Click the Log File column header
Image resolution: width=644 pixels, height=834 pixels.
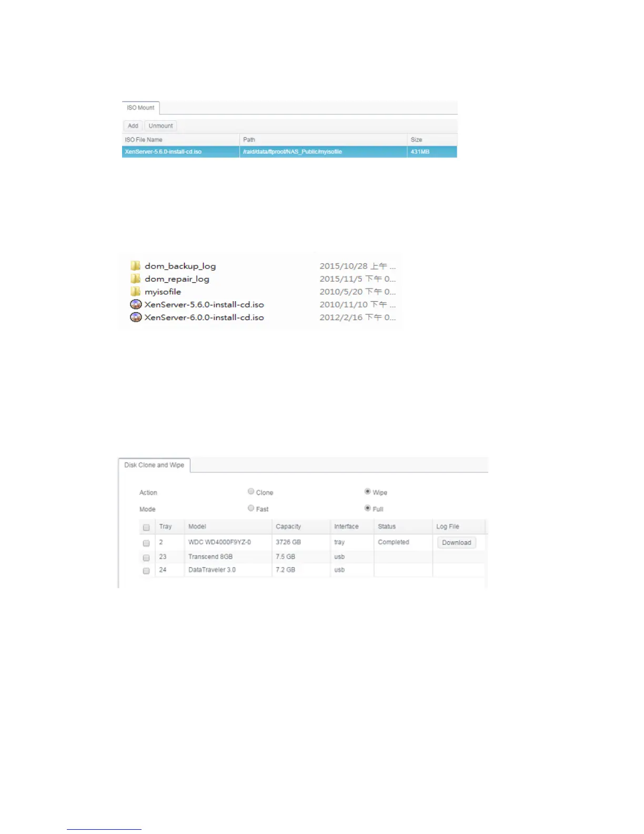coord(459,527)
